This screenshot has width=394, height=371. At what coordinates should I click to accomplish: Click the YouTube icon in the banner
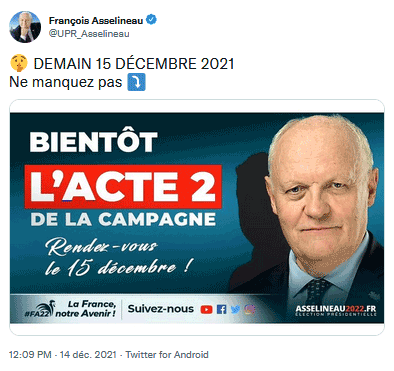point(207,310)
